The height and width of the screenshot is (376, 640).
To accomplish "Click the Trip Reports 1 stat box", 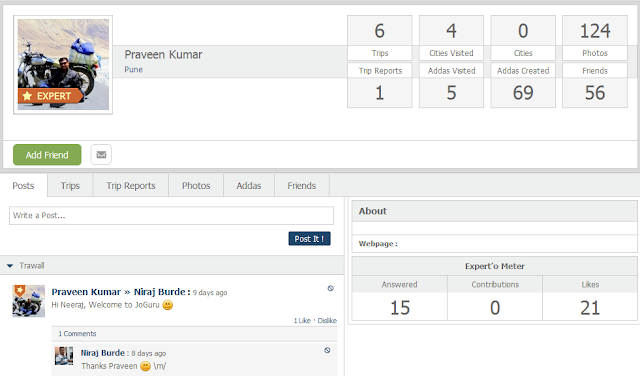I will 380,85.
